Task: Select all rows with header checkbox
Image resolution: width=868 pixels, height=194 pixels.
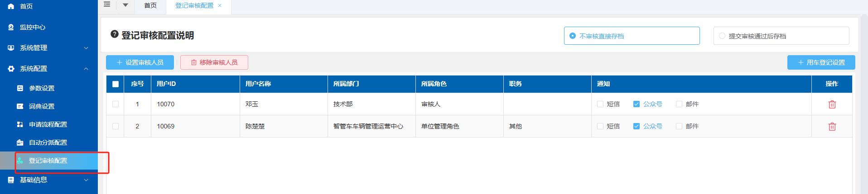Action: pyautogui.click(x=116, y=84)
